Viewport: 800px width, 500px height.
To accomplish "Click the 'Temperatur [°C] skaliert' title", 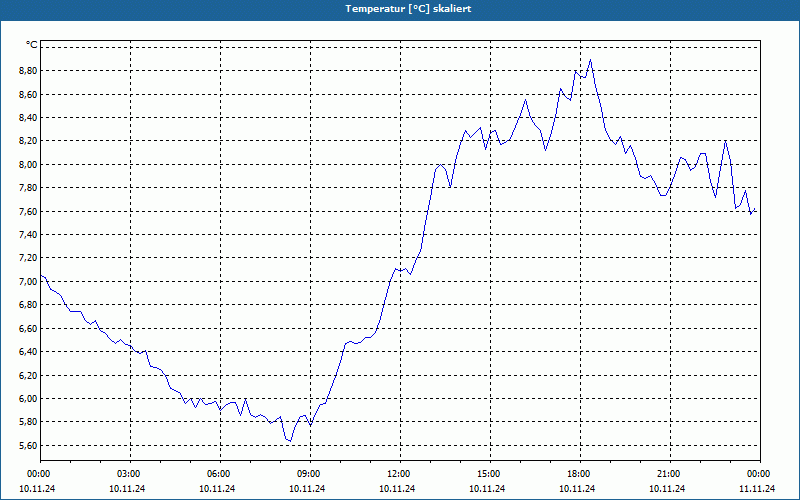I will pos(408,9).
